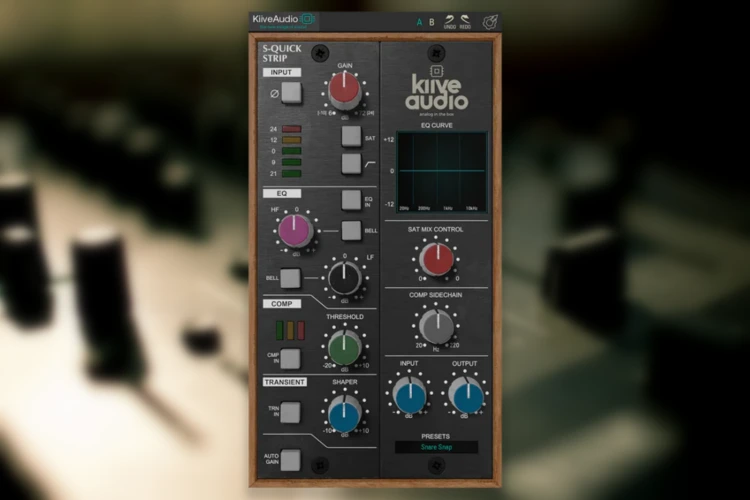Click the TRANSIENT section label
The width and height of the screenshot is (750, 500).
tap(285, 382)
